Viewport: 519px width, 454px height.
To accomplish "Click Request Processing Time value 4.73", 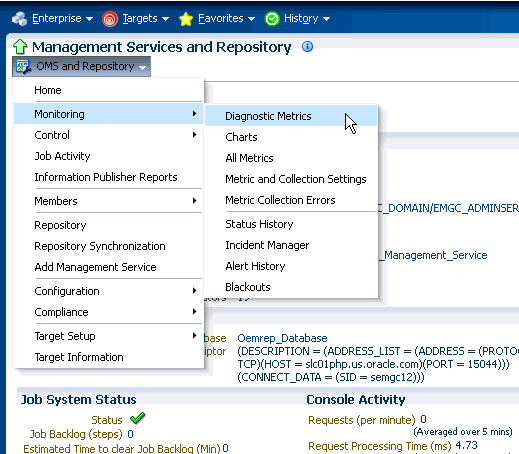I will (466, 445).
